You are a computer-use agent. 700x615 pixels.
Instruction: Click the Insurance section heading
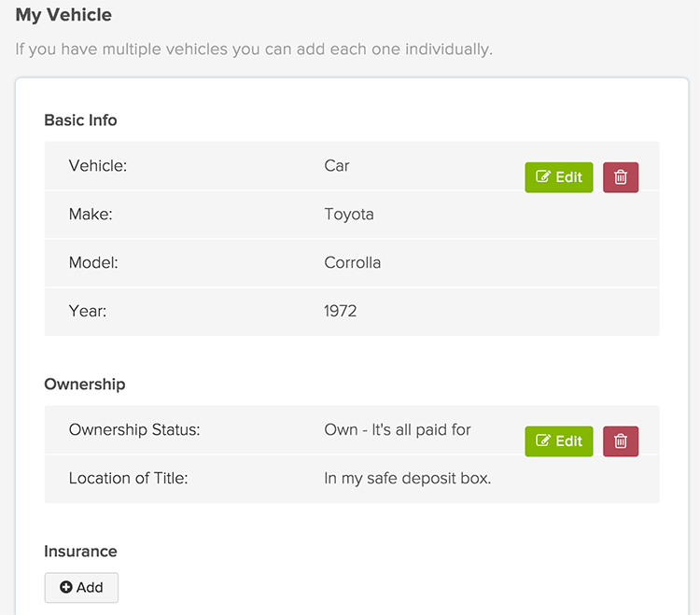click(80, 552)
